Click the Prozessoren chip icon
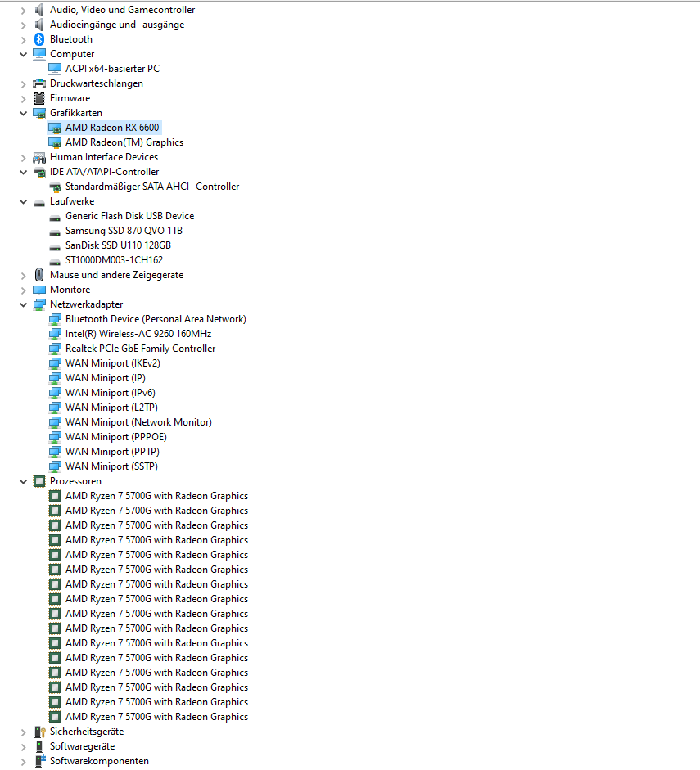Viewport: 700px width, 770px height. click(x=39, y=481)
